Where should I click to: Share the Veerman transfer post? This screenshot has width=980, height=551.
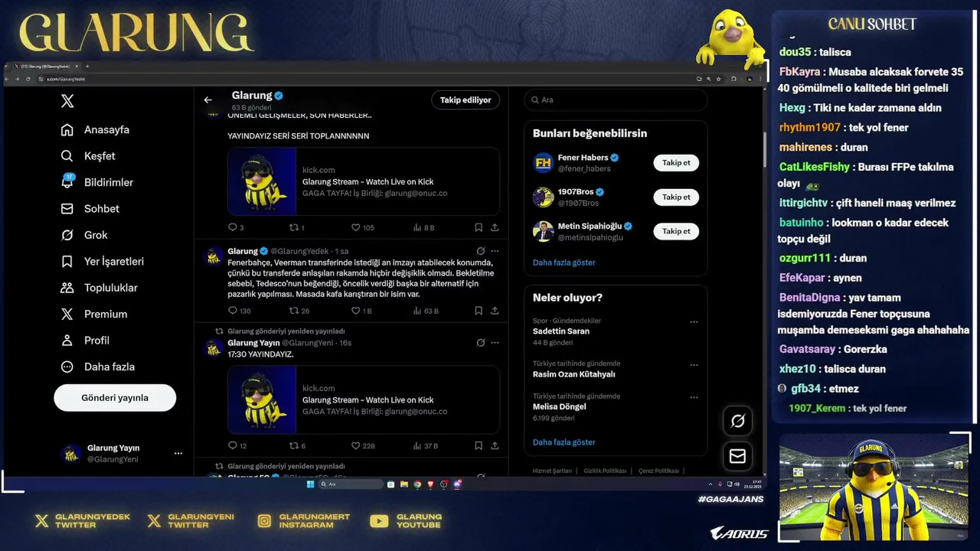pyautogui.click(x=495, y=311)
